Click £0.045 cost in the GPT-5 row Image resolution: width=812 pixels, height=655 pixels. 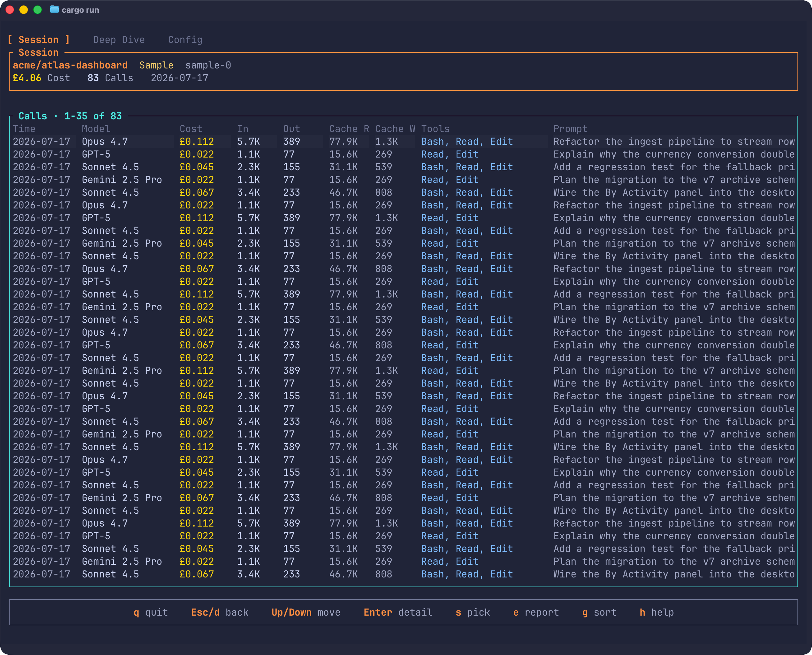pyautogui.click(x=197, y=472)
